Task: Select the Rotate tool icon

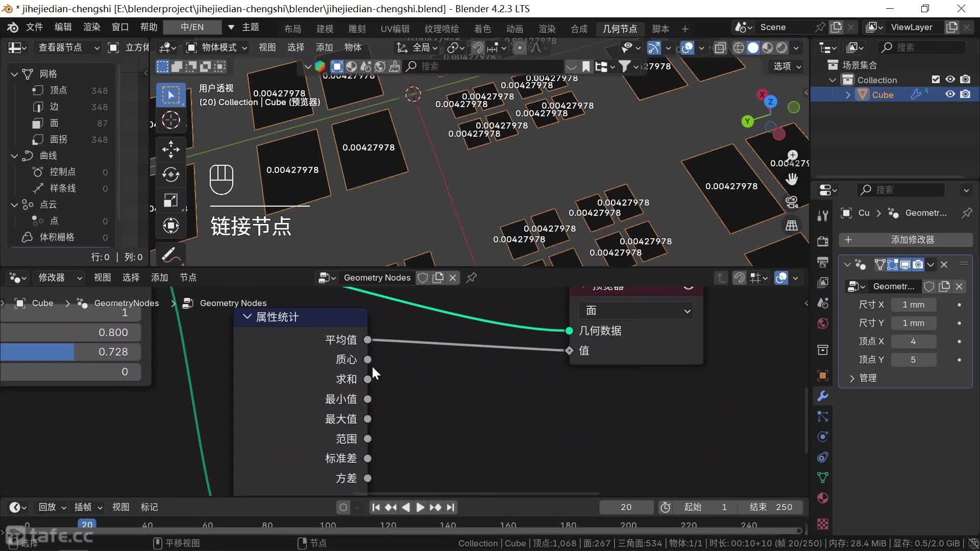Action: coord(170,174)
